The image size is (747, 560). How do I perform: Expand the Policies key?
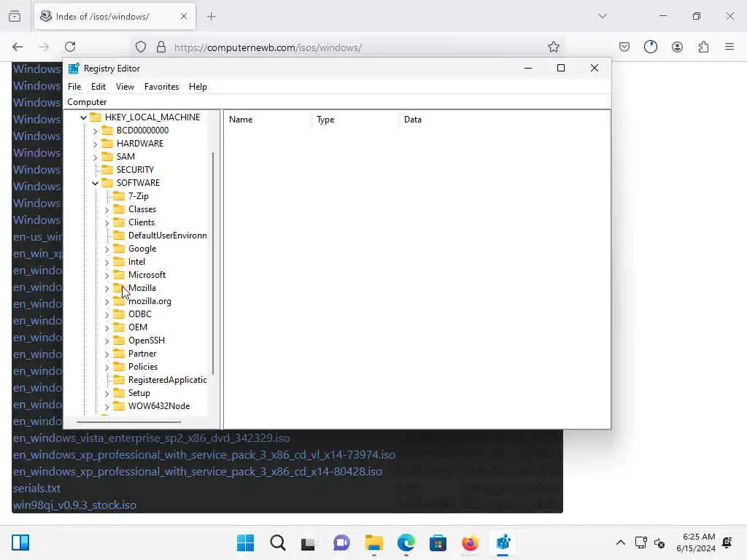pyautogui.click(x=107, y=367)
